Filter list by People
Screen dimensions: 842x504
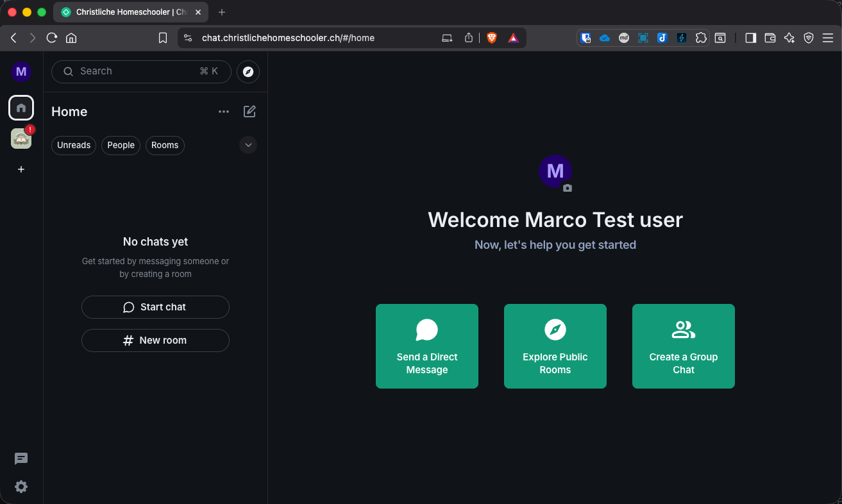(121, 146)
